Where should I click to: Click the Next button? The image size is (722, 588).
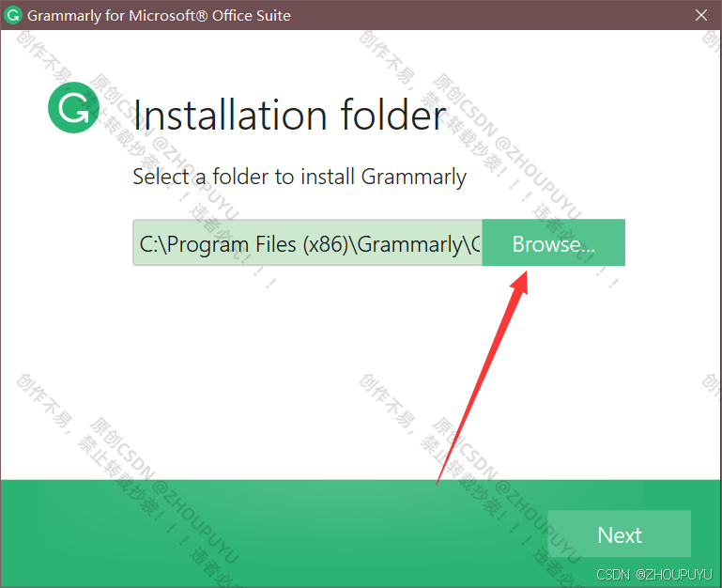click(x=620, y=534)
